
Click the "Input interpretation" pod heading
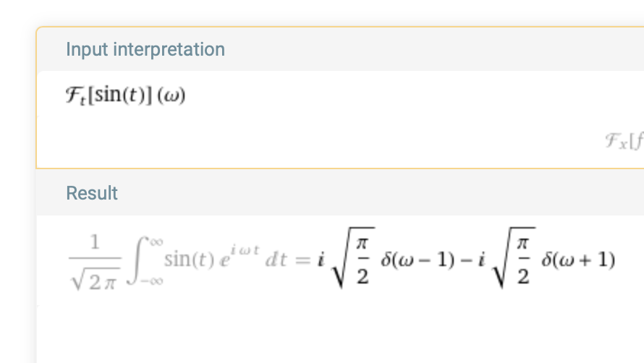[x=145, y=49]
